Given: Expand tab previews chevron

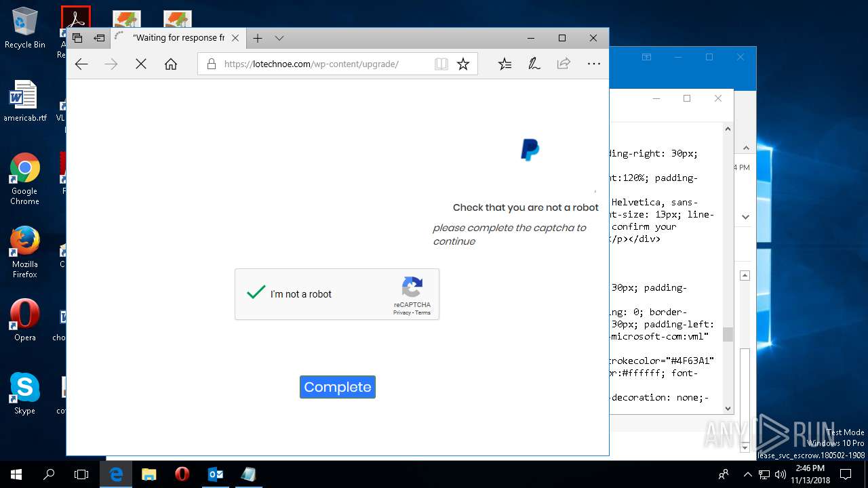Looking at the screenshot, I should (279, 38).
